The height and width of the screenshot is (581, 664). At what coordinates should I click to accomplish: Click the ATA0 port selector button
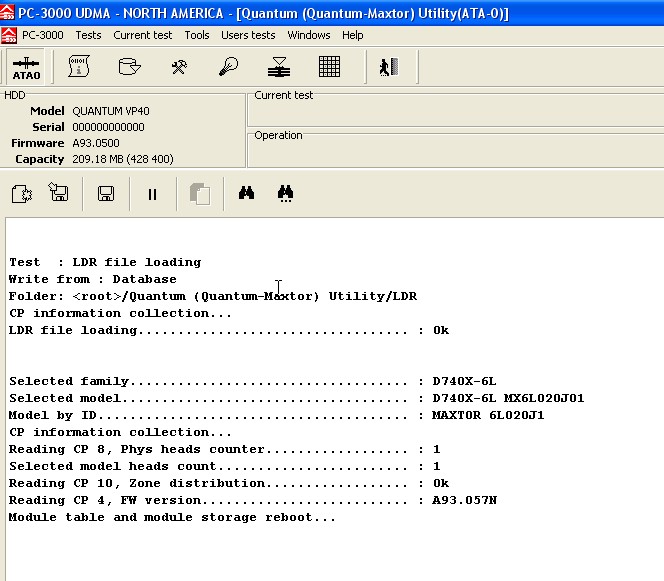[x=26, y=67]
